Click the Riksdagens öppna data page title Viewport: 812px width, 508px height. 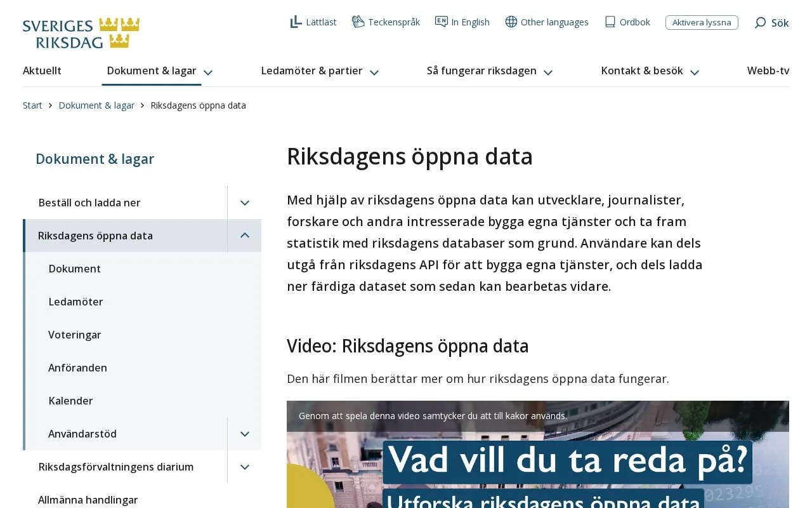(410, 156)
